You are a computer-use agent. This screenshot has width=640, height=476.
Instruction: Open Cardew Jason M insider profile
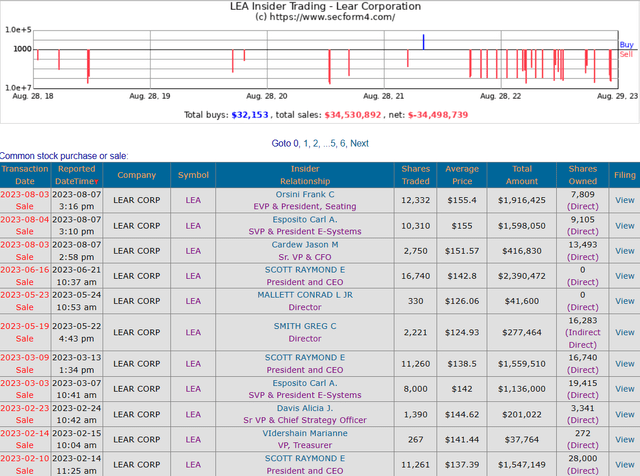305,245
